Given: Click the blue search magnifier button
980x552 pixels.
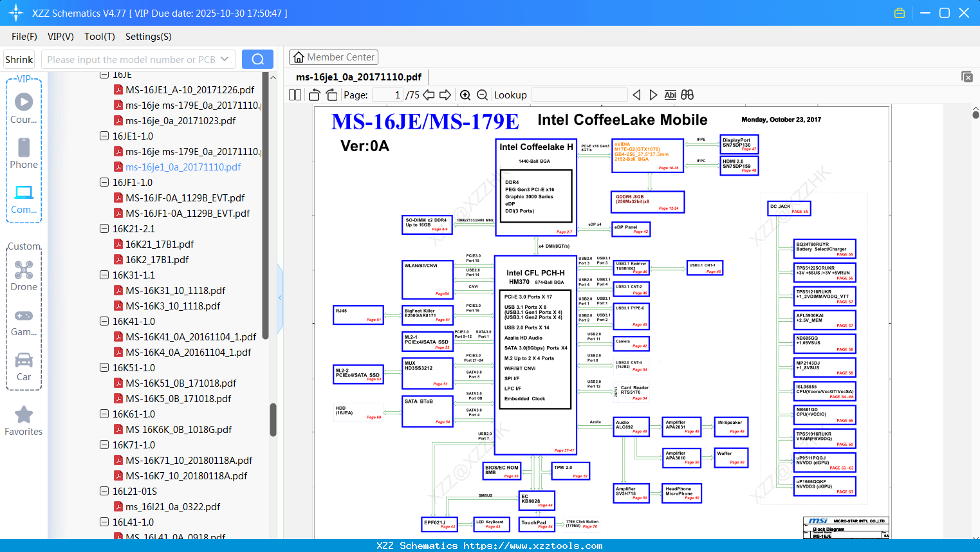Looking at the screenshot, I should click(x=257, y=59).
